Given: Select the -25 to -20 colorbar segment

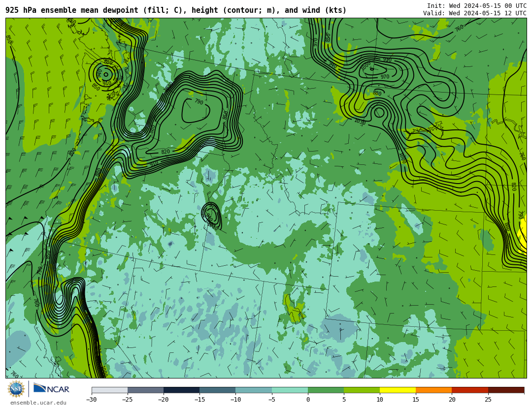Looking at the screenshot, I should (x=145, y=390).
